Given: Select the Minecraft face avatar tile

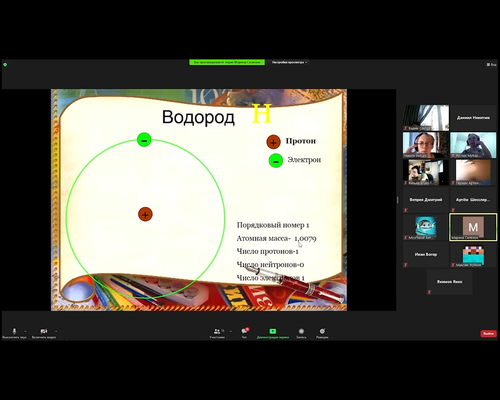Looking at the screenshot, I should tap(473, 254).
